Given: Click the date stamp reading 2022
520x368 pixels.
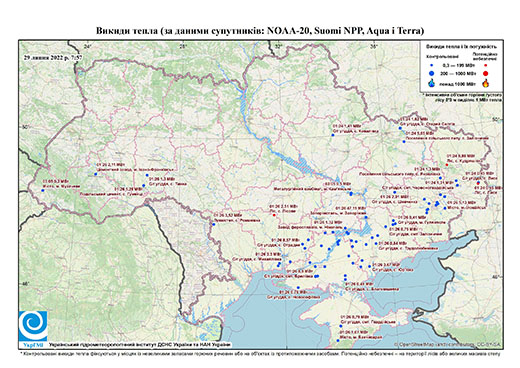Looking at the screenshot, I should point(53,57).
